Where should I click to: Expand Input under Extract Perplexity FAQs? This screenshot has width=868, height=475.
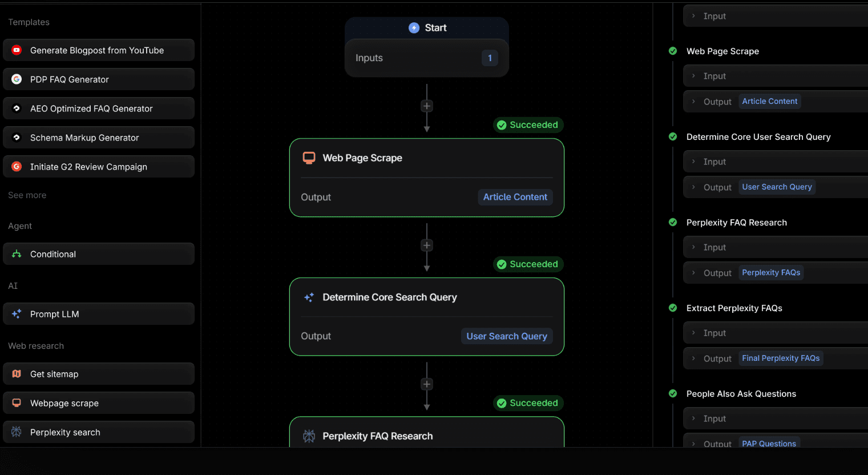(x=776, y=333)
